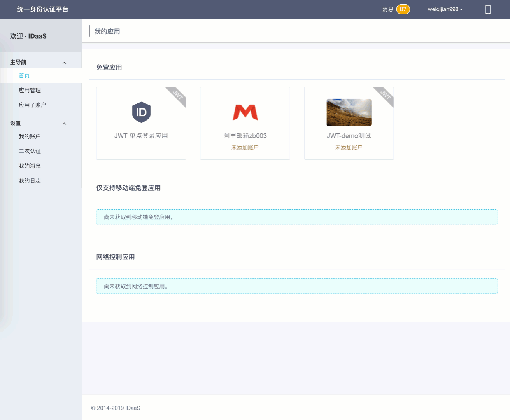This screenshot has width=510, height=420.
Task: Click the JWT-demo测试 app name
Action: click(x=349, y=136)
